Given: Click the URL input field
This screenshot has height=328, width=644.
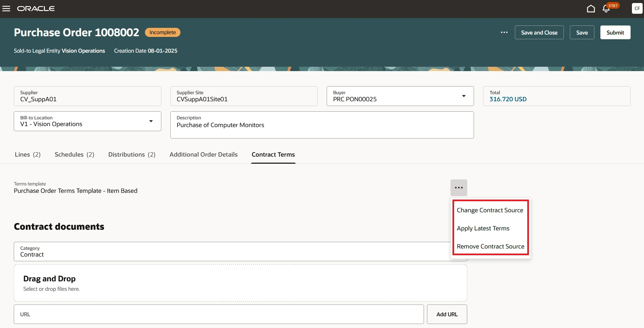Looking at the screenshot, I should pyautogui.click(x=219, y=315).
